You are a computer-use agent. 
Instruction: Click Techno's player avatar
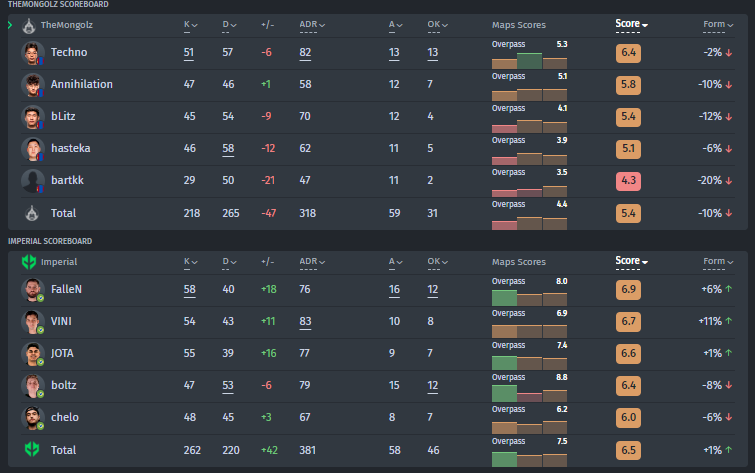(x=30, y=52)
